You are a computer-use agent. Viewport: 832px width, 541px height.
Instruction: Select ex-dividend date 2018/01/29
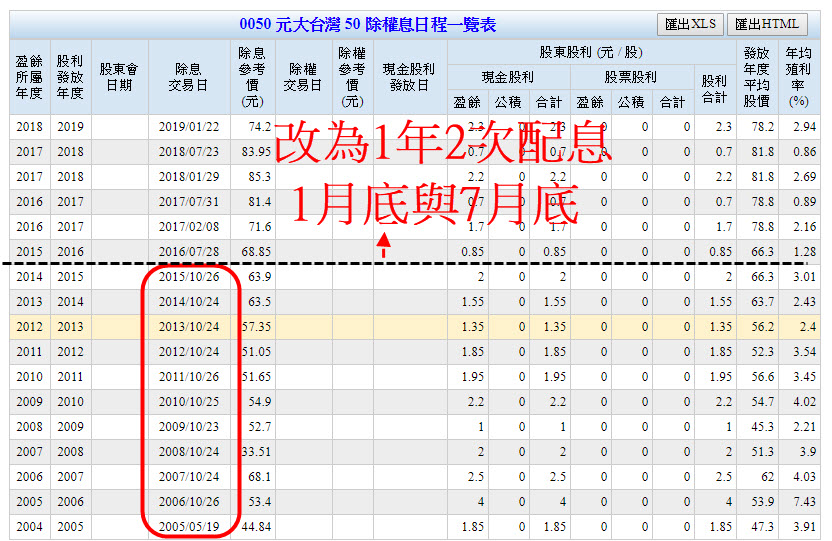(189, 177)
